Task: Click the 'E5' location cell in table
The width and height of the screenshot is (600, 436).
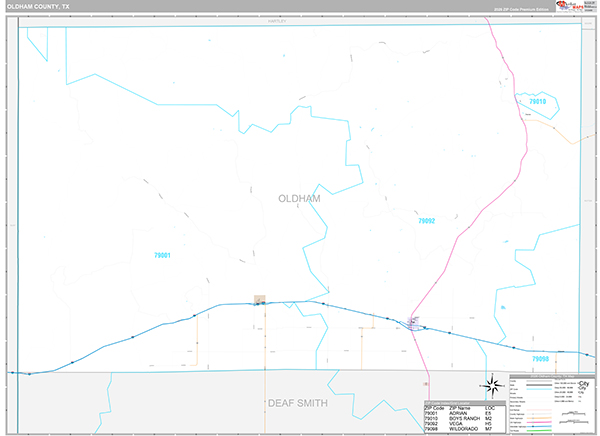Action: (x=488, y=413)
